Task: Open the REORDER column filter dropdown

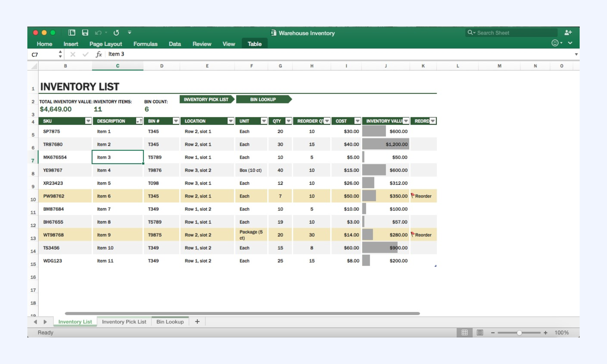Action: (x=433, y=121)
